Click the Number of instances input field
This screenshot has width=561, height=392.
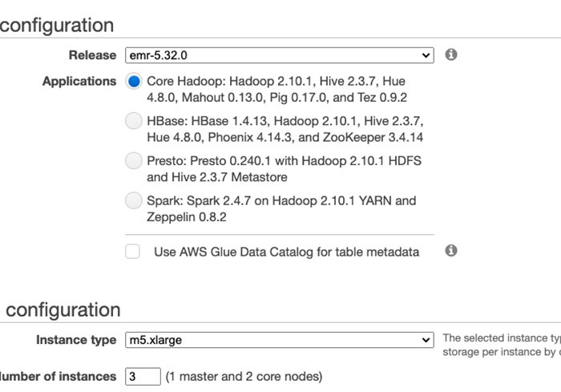coord(142,376)
